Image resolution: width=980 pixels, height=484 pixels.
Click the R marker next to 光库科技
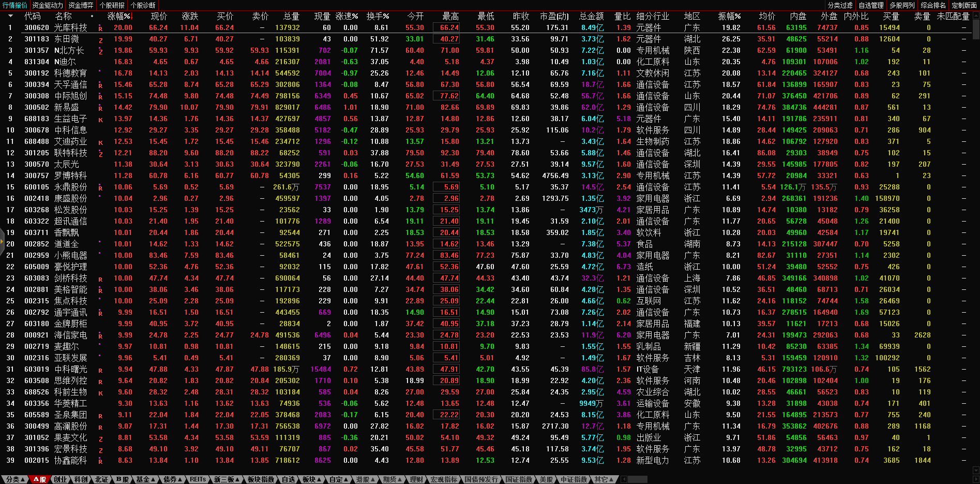coord(100,28)
